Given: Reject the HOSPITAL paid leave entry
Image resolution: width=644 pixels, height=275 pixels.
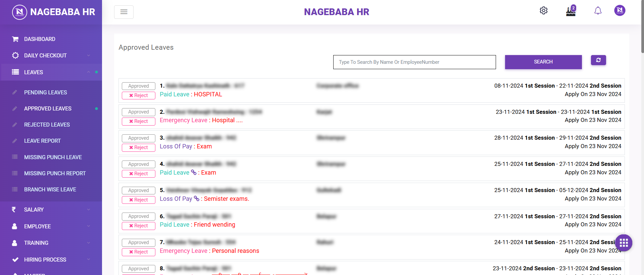Looking at the screenshot, I should click(138, 95).
